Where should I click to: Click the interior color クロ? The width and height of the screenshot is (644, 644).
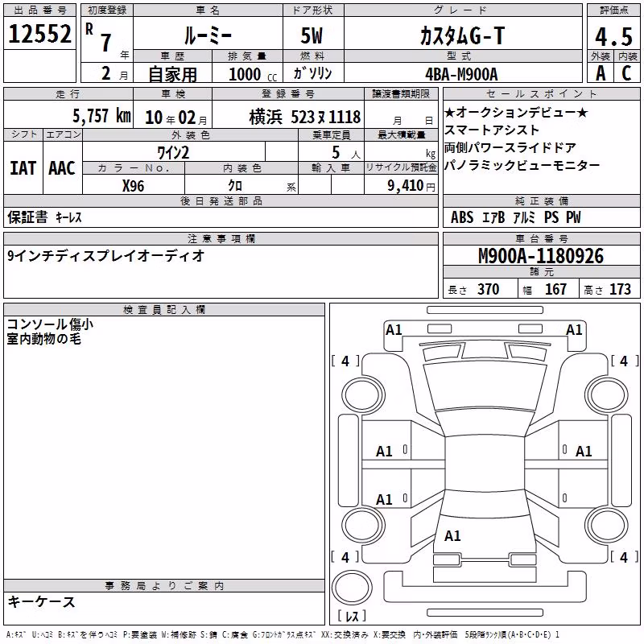pyautogui.click(x=235, y=186)
